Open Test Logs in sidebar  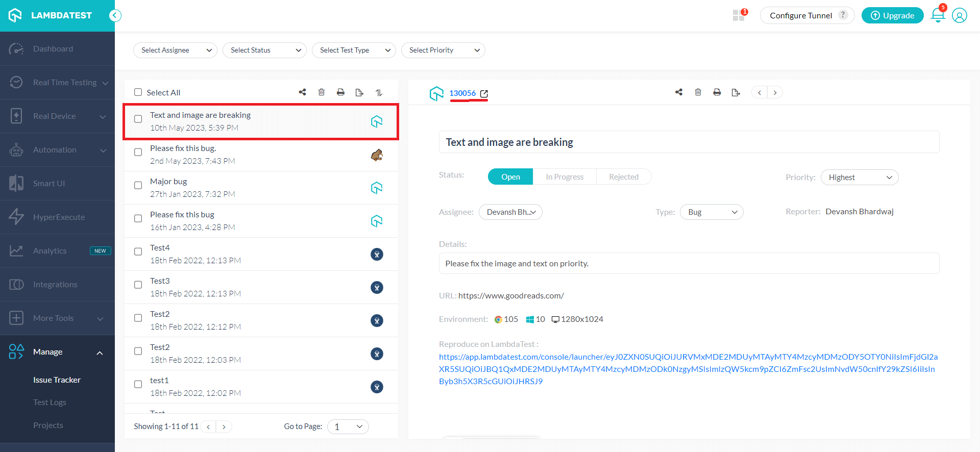(x=50, y=403)
